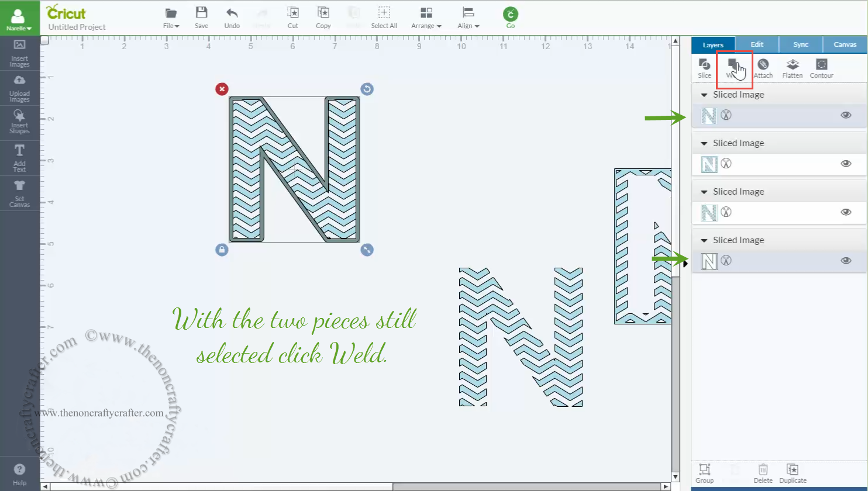Hide the first Sliced Image layer
The width and height of the screenshot is (868, 491).
[x=846, y=115]
